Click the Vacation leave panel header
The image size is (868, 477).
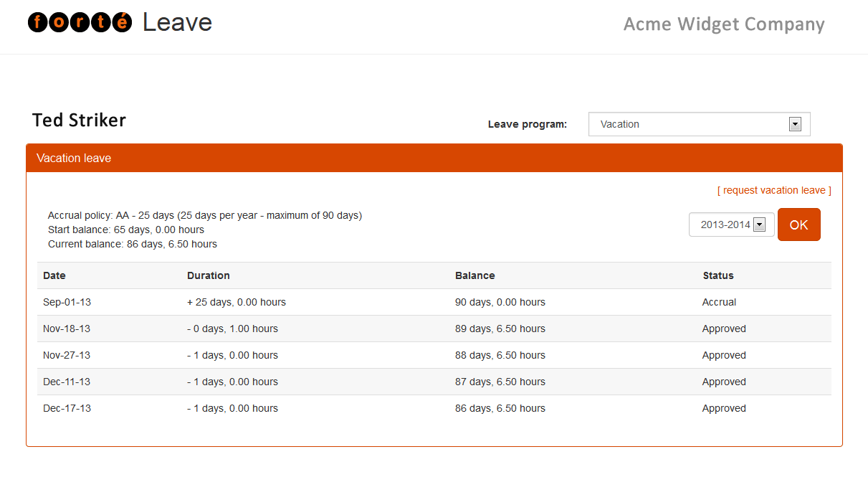click(434, 158)
